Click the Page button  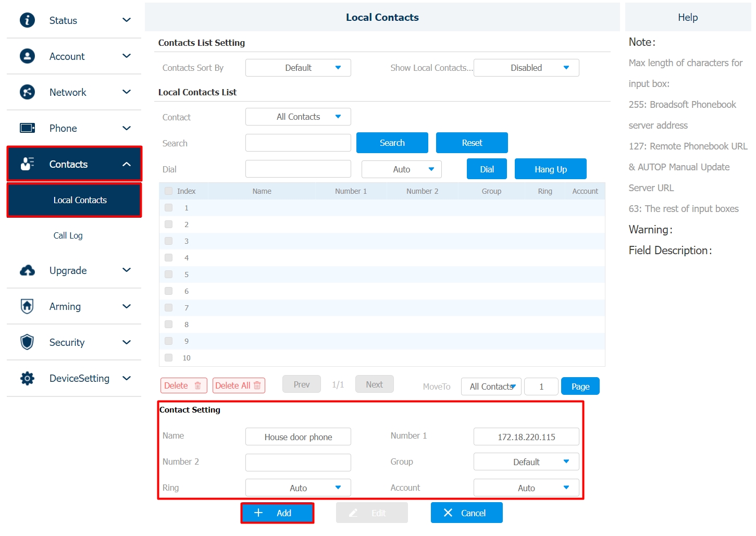[x=580, y=387]
